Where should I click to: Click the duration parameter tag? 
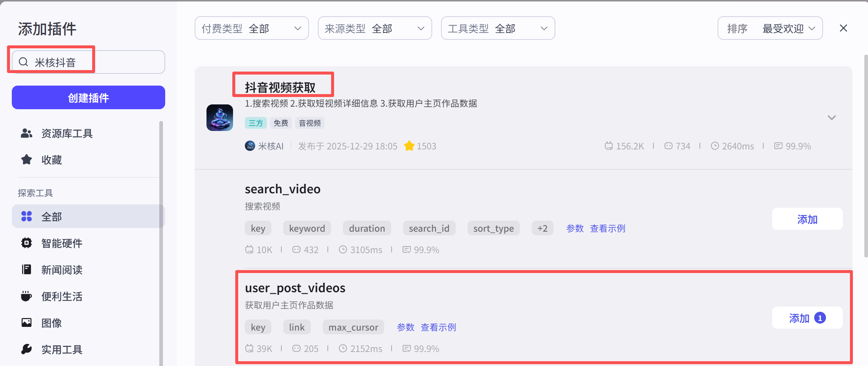367,228
